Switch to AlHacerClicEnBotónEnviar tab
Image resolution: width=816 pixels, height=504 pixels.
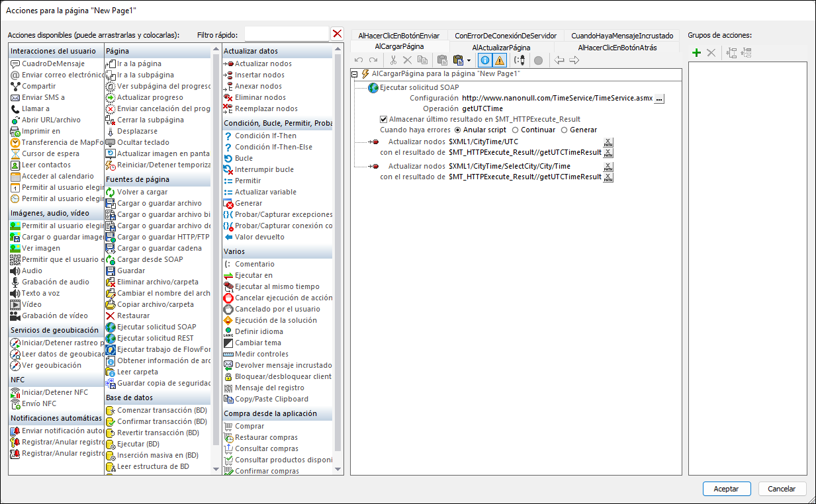point(398,36)
